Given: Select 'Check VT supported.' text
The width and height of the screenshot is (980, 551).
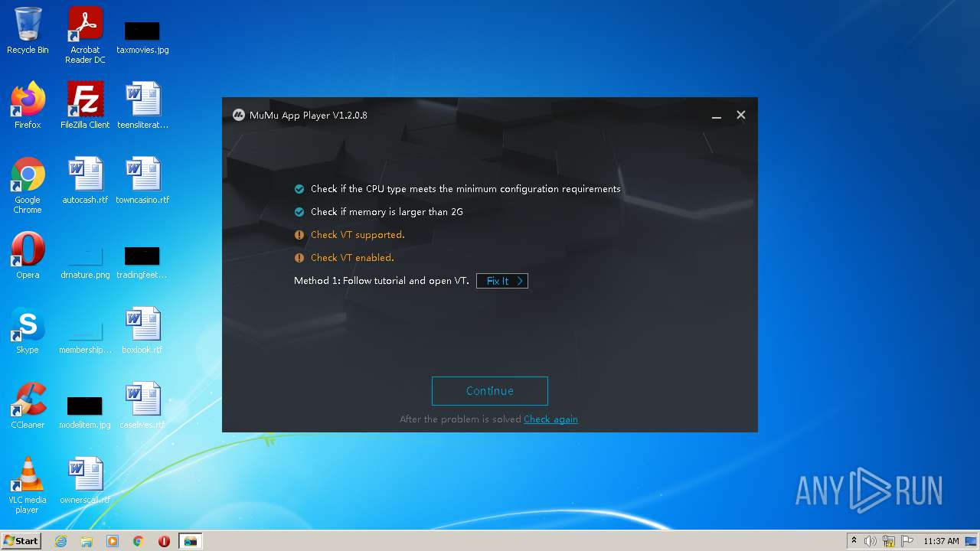Looking at the screenshot, I should [358, 235].
